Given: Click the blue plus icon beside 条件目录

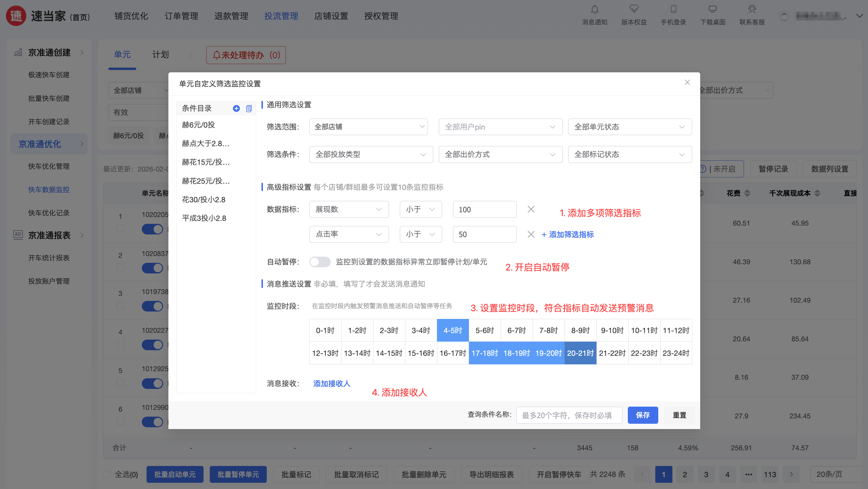Looking at the screenshot, I should pyautogui.click(x=236, y=108).
